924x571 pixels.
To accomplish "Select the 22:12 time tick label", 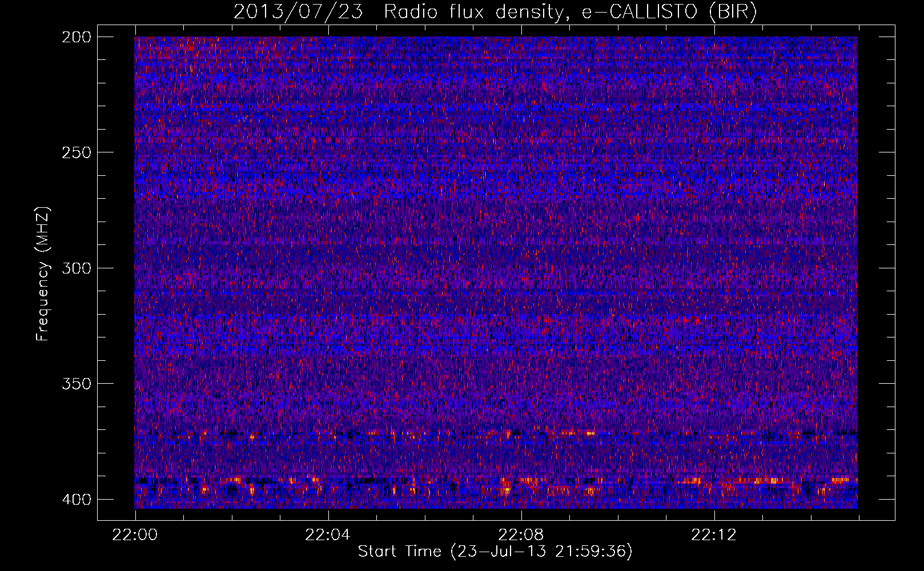I will click(x=714, y=535).
